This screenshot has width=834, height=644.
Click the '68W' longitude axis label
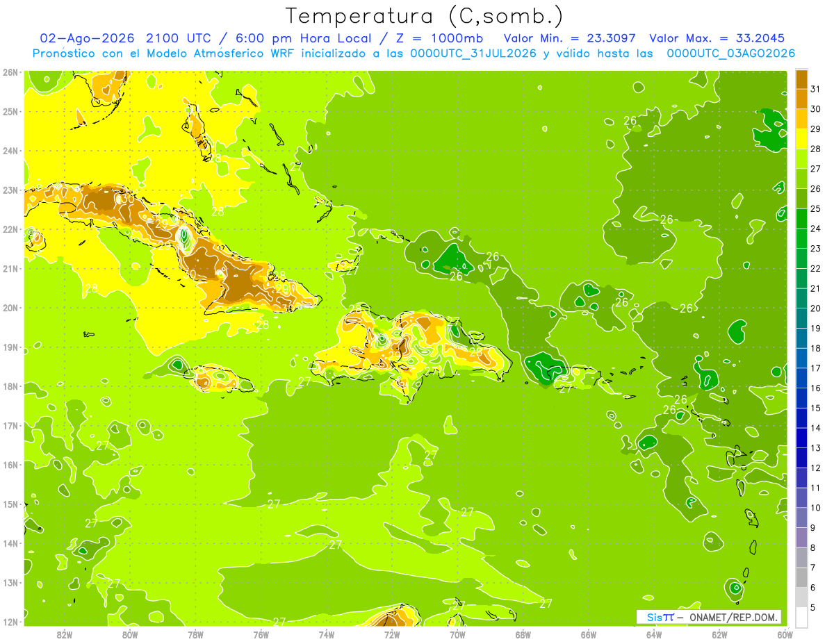(x=523, y=635)
